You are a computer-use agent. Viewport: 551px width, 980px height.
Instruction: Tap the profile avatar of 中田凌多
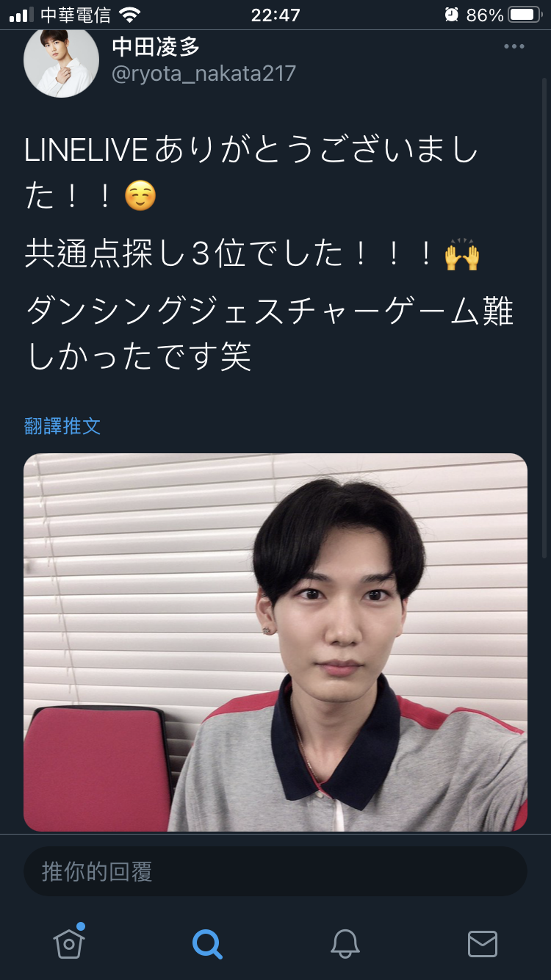62,62
